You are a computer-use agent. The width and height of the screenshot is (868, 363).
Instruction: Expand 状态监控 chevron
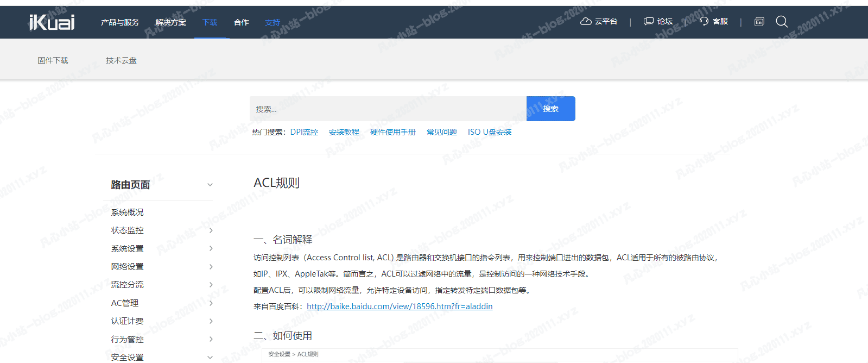coord(211,230)
